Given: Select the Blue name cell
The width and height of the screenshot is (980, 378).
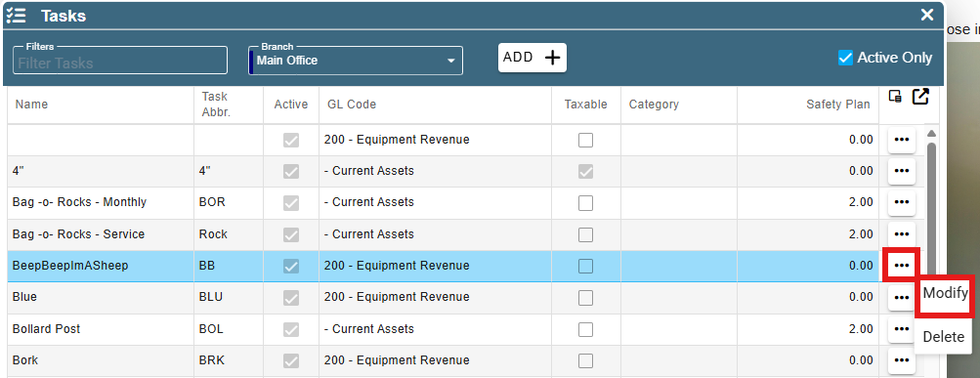Looking at the screenshot, I should coord(101,297).
